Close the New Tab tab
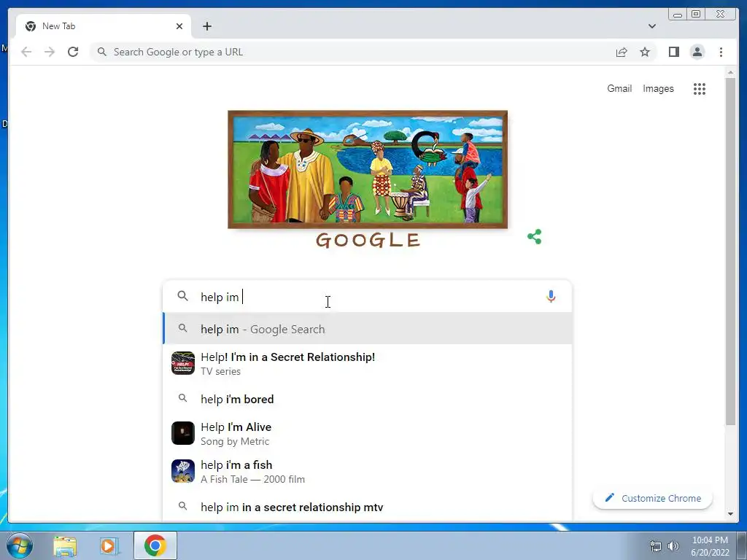 tap(179, 26)
